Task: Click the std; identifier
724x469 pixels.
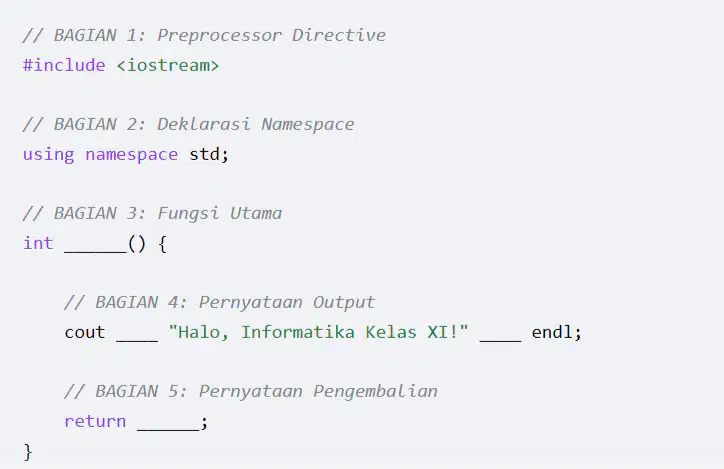Action: (x=209, y=154)
